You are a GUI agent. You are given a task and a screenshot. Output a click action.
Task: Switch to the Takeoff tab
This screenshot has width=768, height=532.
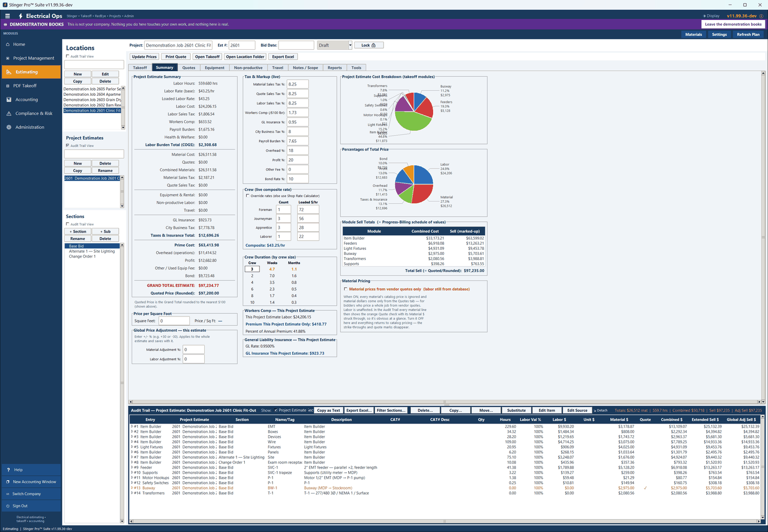140,68
